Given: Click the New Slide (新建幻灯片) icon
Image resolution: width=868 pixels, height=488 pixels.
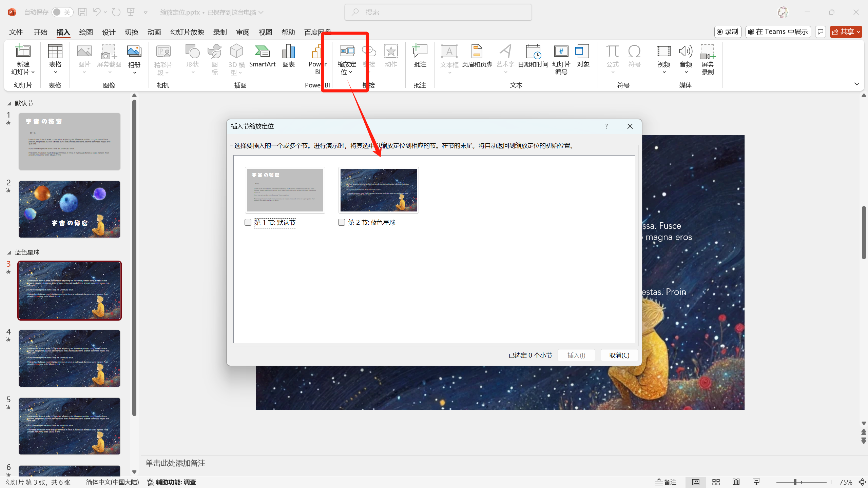Looking at the screenshot, I should click(23, 51).
